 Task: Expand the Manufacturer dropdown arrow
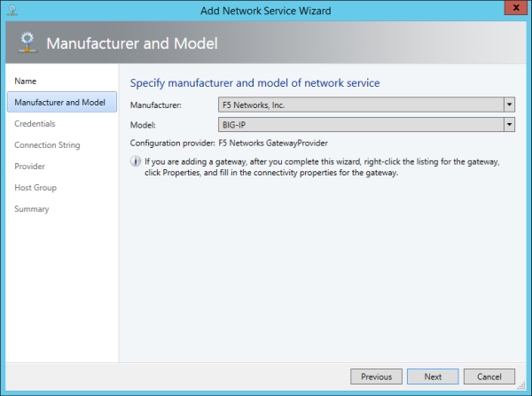509,104
